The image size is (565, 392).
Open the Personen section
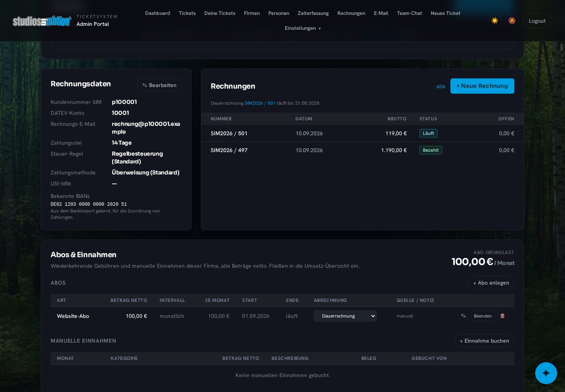279,13
